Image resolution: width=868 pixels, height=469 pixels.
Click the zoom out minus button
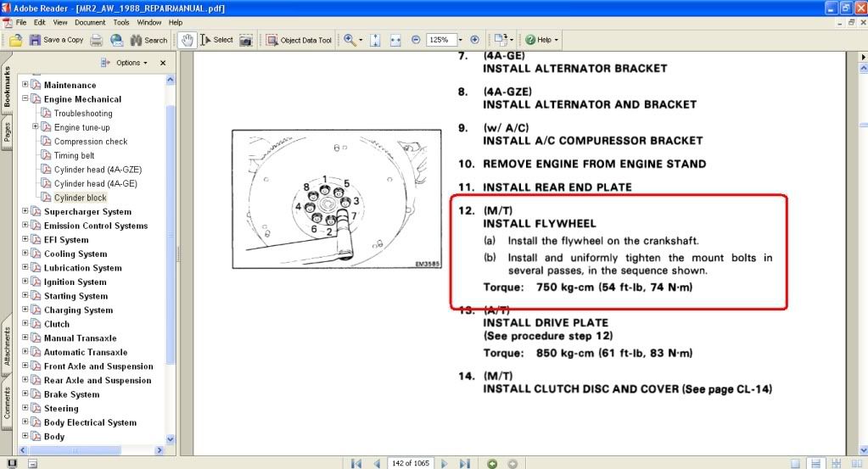[x=416, y=40]
